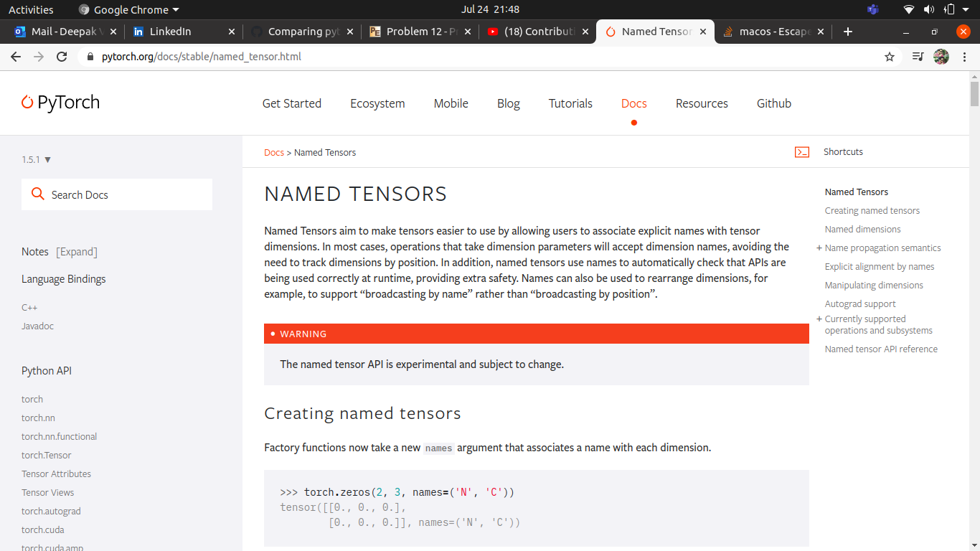Open the Resources nav item
980x551 pixels.
702,103
